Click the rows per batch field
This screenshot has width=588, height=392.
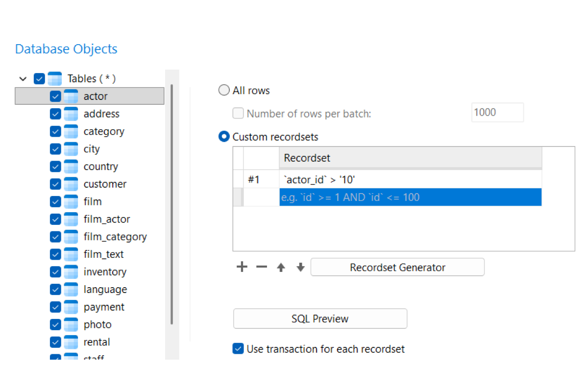(x=497, y=112)
